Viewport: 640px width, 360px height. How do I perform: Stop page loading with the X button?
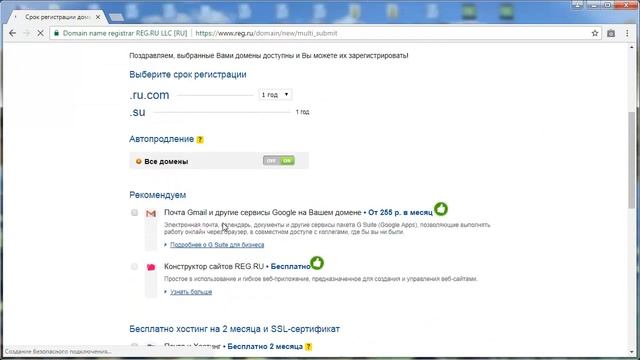point(40,33)
